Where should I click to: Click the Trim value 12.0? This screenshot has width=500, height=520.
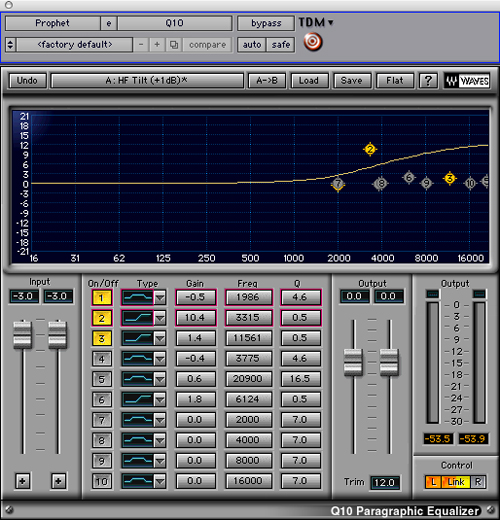(385, 483)
